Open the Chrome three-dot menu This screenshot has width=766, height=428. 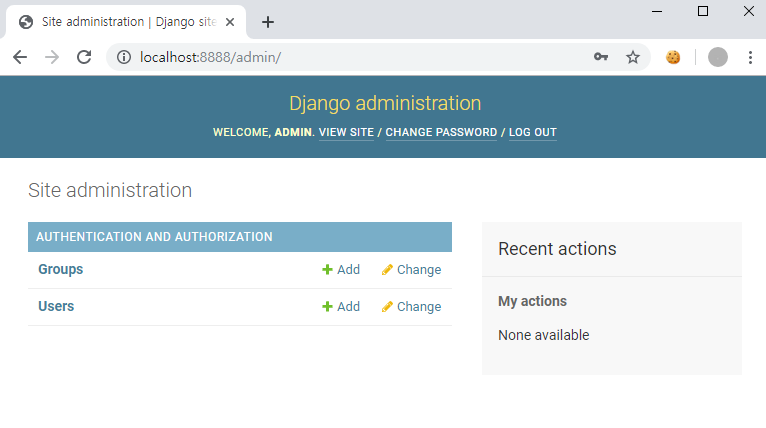click(750, 57)
